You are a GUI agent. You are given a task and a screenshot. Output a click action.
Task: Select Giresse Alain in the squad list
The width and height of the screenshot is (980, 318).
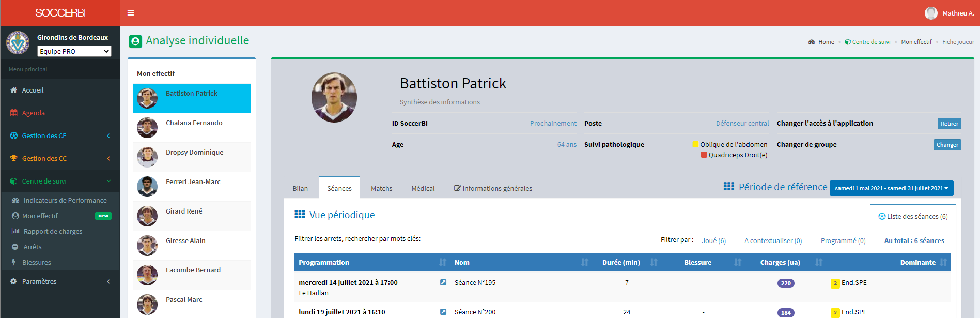tap(192, 246)
